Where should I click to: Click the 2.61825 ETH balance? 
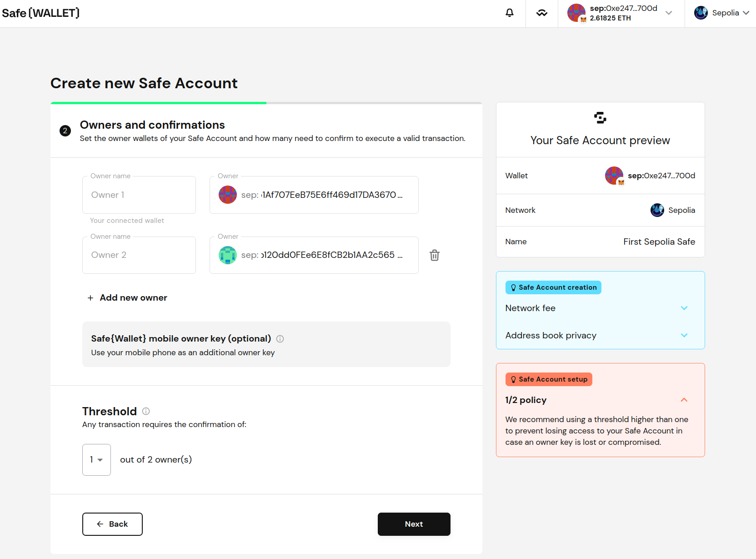(610, 18)
